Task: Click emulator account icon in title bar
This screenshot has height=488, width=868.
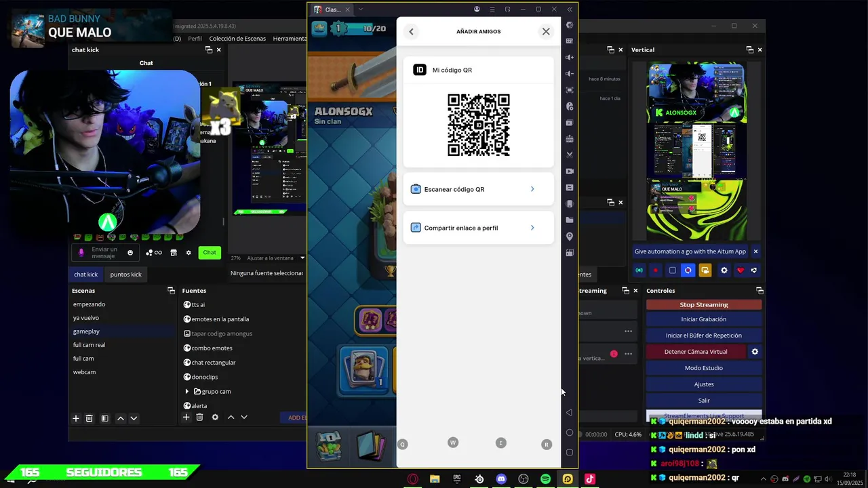Action: (477, 9)
